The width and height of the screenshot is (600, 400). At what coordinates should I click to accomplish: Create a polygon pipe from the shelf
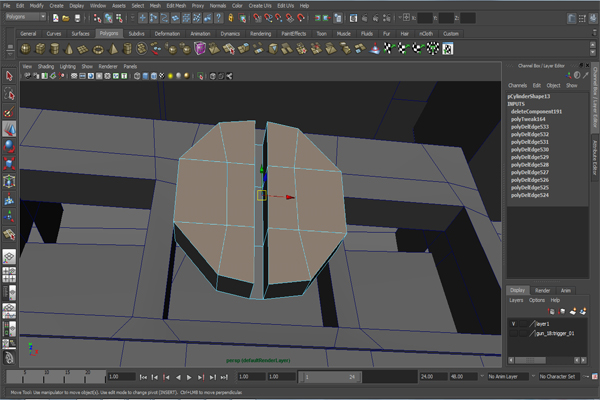click(x=127, y=49)
